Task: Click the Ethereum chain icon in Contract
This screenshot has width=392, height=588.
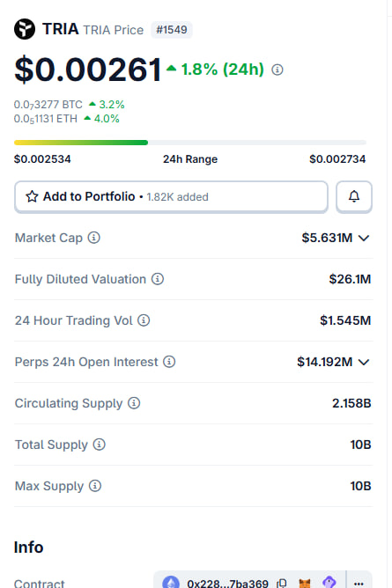Action: (171, 583)
